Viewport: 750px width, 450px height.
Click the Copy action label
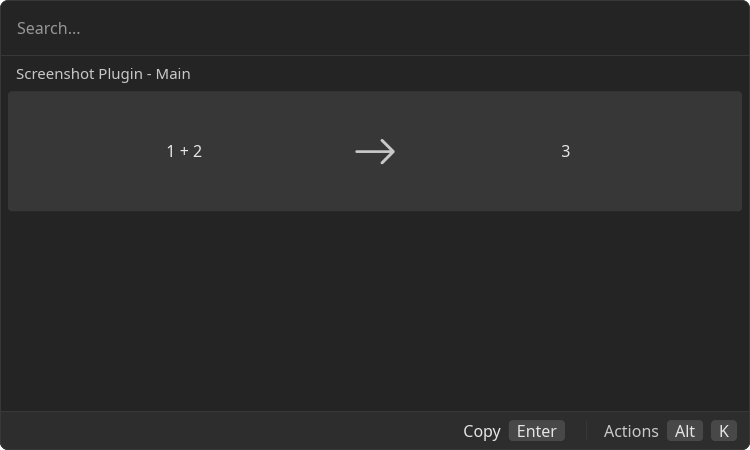tap(482, 431)
